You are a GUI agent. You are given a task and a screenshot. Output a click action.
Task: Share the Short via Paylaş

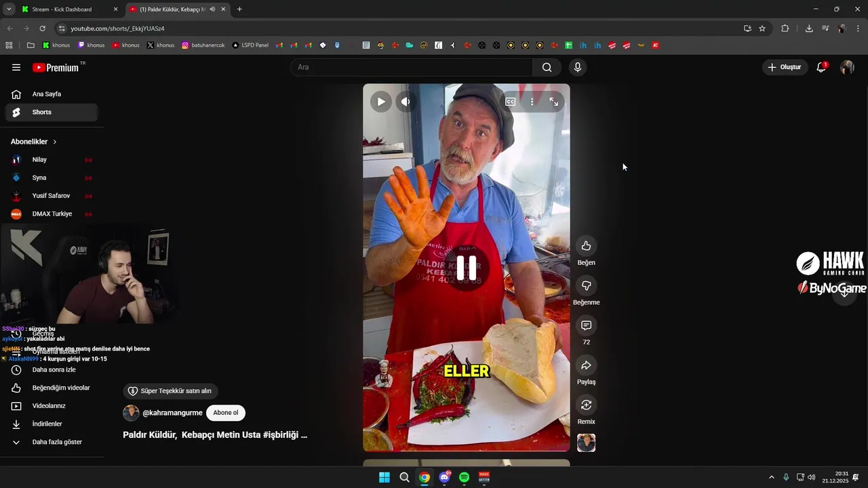pos(586,365)
